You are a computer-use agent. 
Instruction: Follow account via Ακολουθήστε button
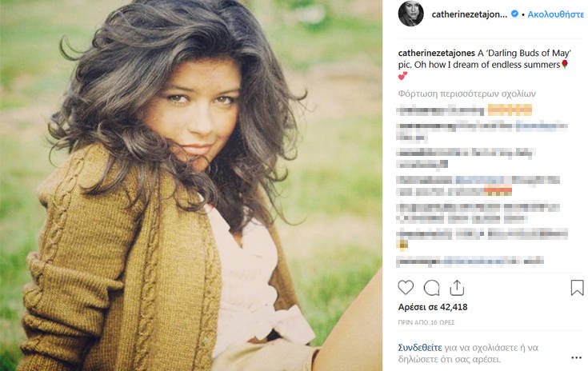click(556, 14)
